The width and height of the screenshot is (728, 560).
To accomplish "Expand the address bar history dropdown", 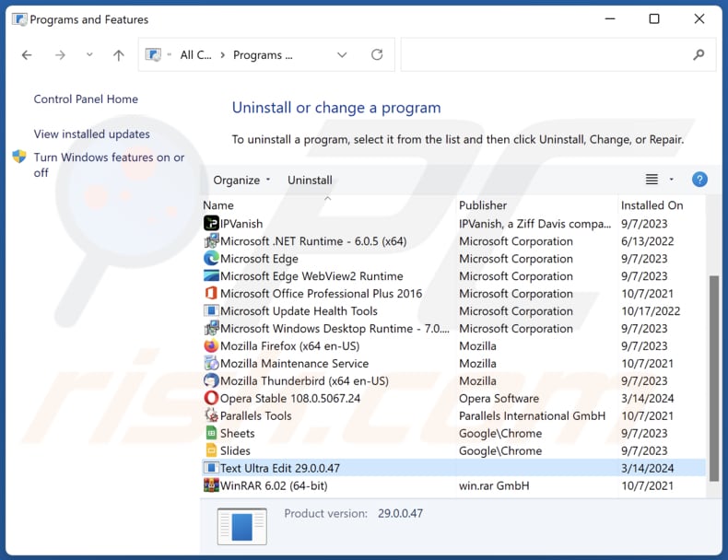I will [x=342, y=55].
